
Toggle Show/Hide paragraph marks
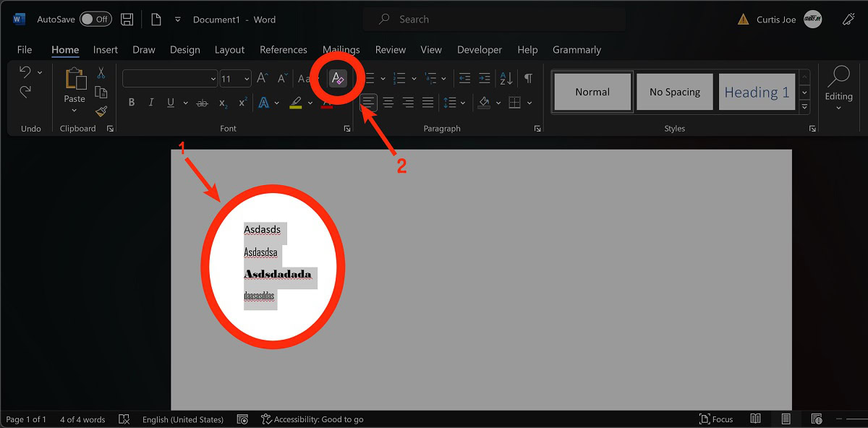529,77
